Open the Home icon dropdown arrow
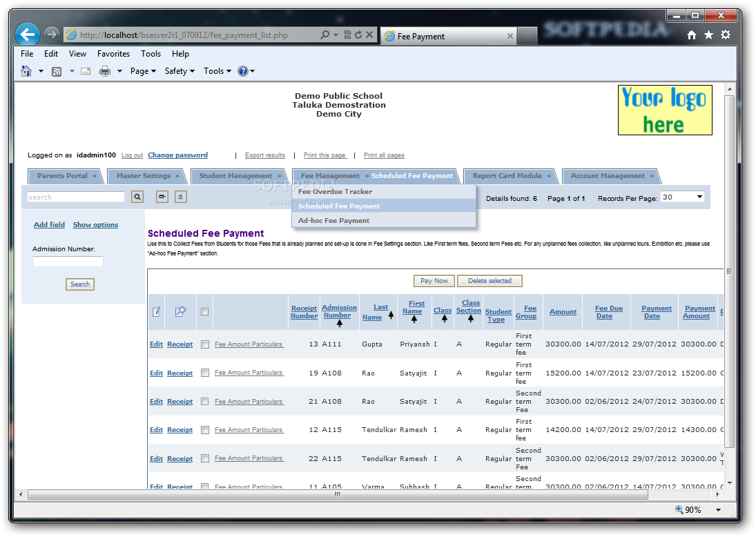Screen dimensions: 756x537 tap(41, 71)
